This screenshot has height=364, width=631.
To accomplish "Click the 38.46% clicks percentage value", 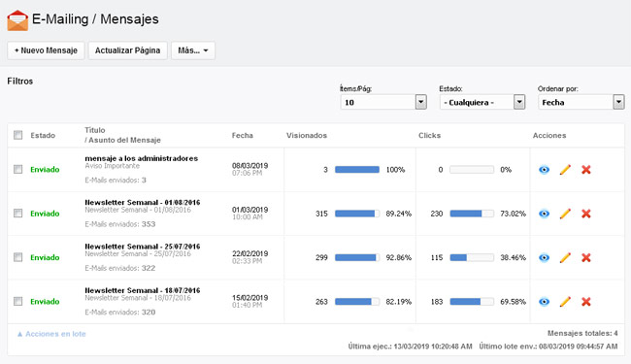I will (514, 257).
